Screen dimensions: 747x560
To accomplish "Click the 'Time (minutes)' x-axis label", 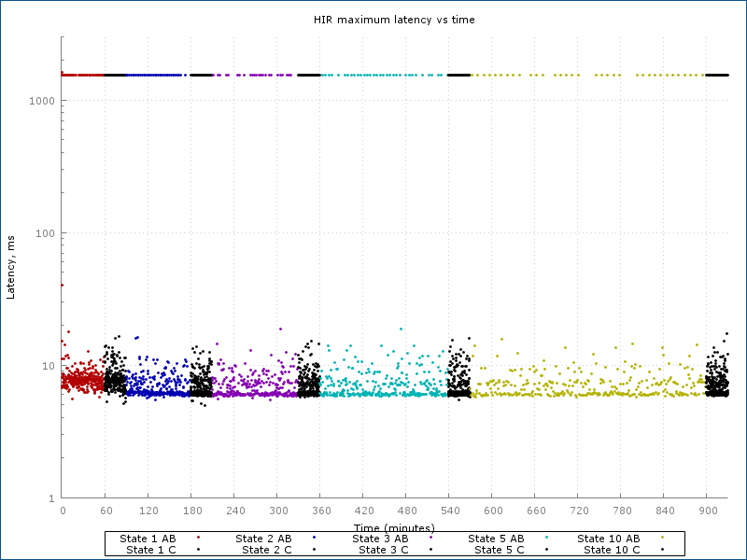I will (x=394, y=527).
